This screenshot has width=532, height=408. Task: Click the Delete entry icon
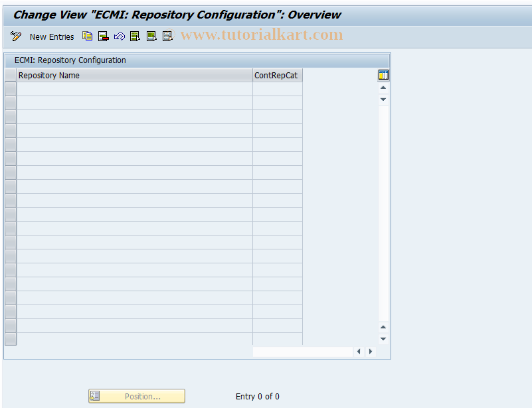[103, 36]
